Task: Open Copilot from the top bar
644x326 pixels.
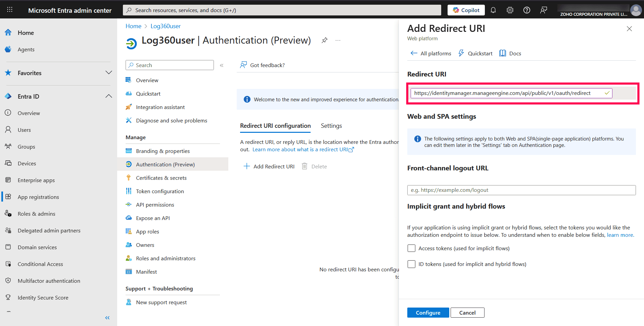Action: point(466,10)
